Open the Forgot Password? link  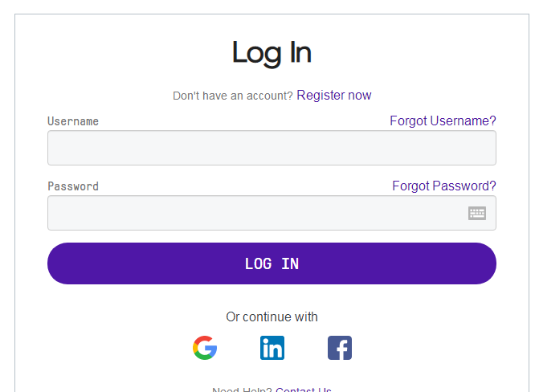pyautogui.click(x=444, y=186)
